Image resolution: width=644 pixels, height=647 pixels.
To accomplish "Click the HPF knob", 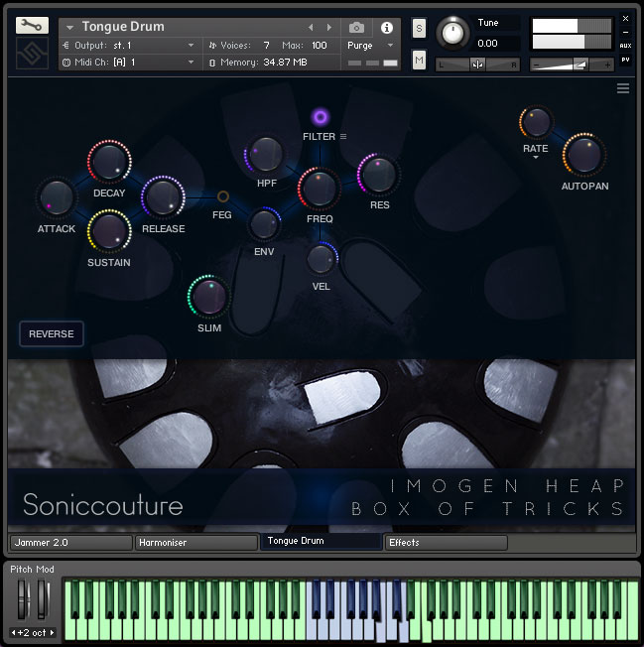I will click(265, 155).
